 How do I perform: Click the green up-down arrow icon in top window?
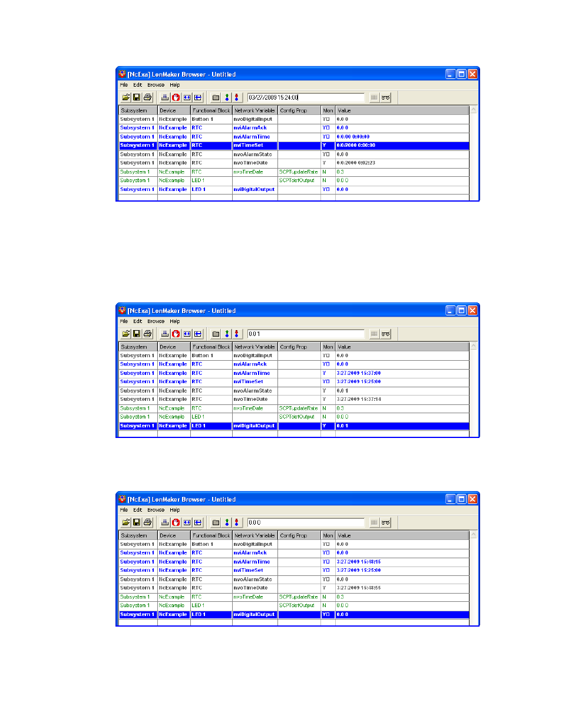(227, 97)
